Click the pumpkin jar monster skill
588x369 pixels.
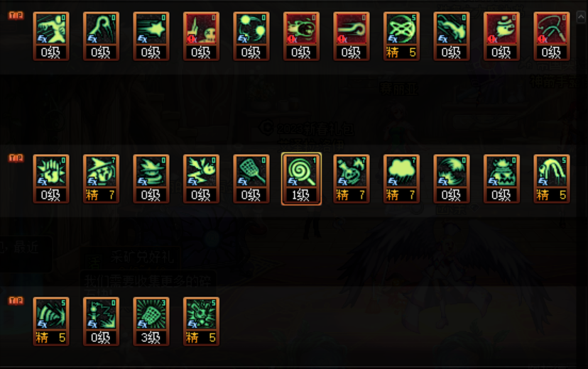501,179
